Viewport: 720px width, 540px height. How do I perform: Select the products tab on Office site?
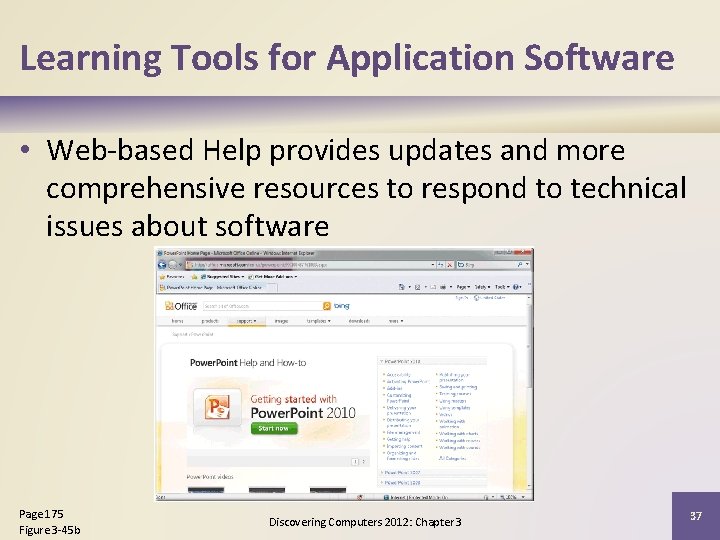tap(210, 321)
